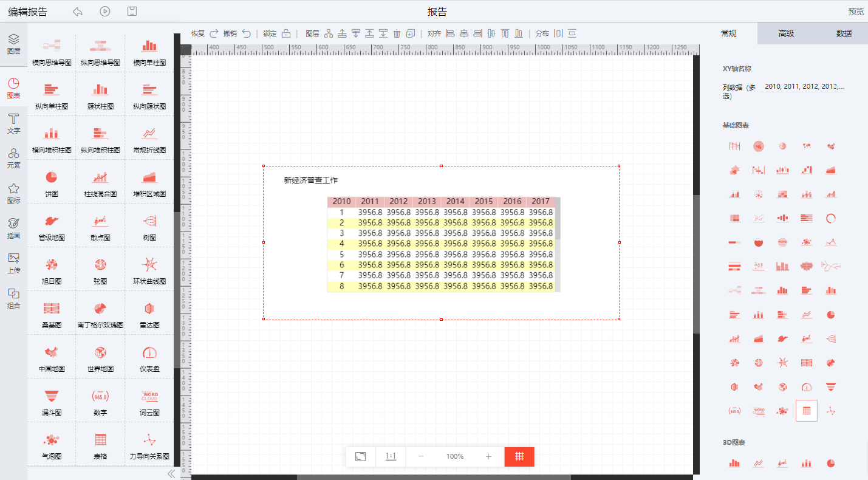Viewport: 868px width, 480px height.
Task: Switch to the 高级 tab
Action: [x=786, y=33]
